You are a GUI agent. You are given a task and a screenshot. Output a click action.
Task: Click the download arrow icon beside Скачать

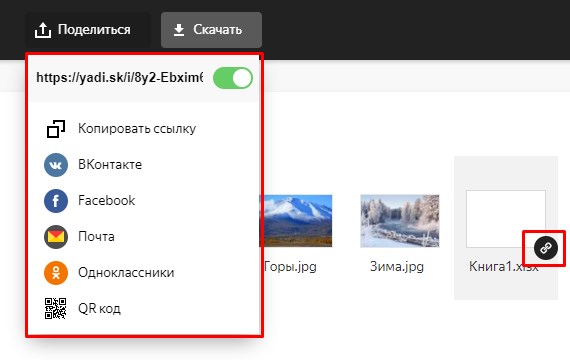pyautogui.click(x=179, y=30)
